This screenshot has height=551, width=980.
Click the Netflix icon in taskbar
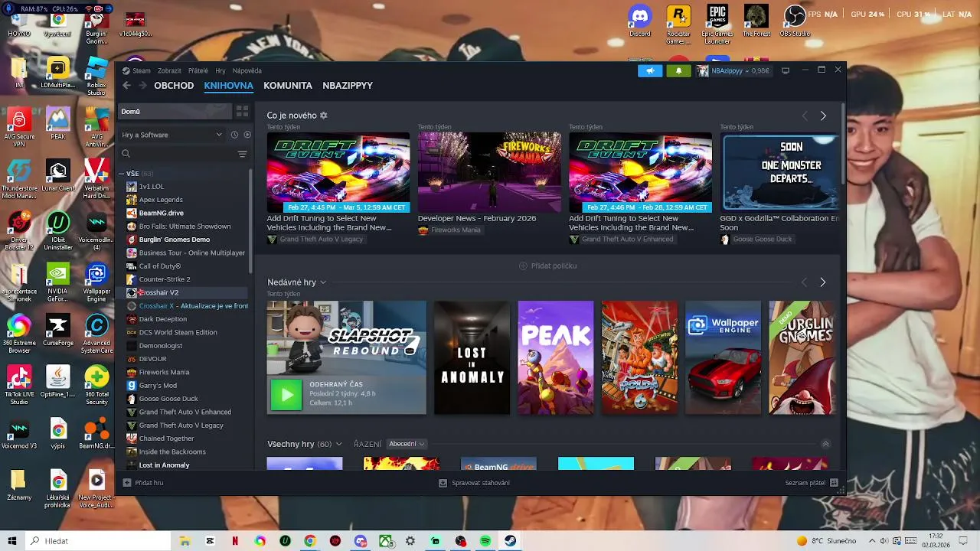[235, 541]
